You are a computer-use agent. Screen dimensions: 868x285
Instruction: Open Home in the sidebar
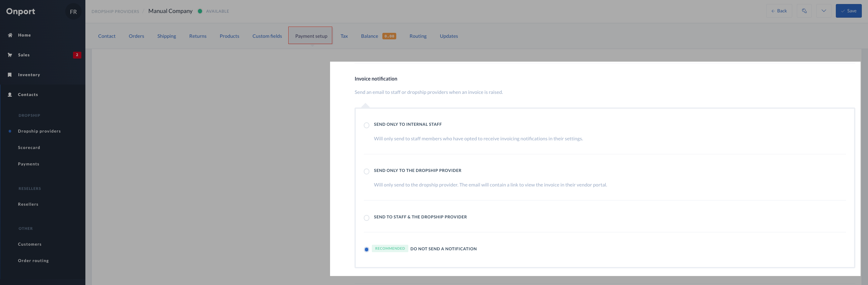click(24, 35)
